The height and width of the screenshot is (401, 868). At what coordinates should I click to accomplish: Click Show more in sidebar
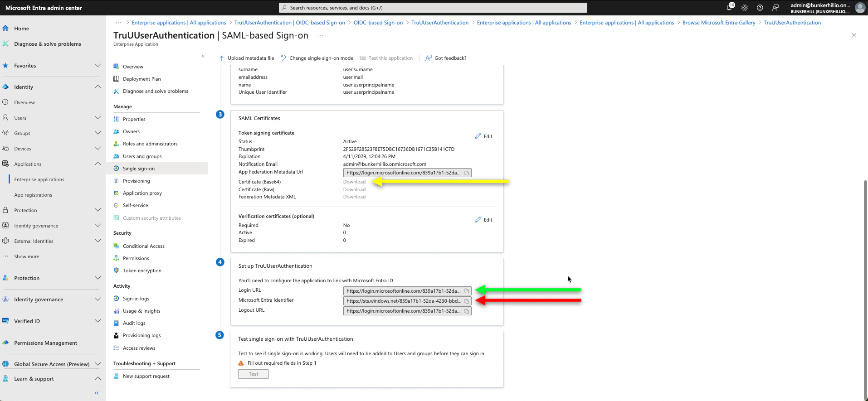[x=26, y=256]
